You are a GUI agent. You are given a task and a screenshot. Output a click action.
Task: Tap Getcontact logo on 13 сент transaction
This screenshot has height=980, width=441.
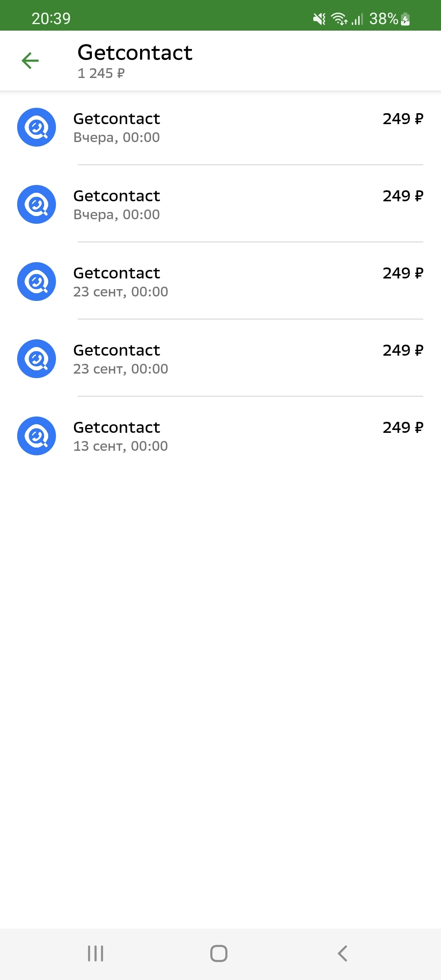click(x=36, y=436)
